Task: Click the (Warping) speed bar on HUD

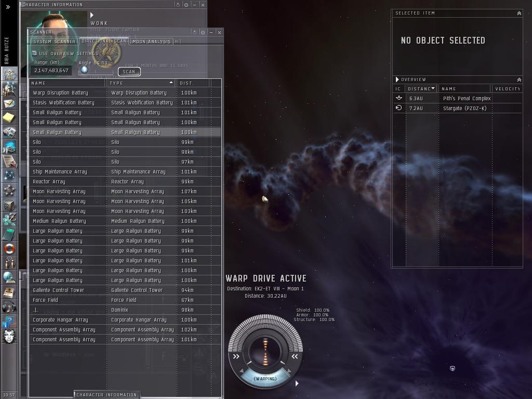Action: tap(265, 379)
